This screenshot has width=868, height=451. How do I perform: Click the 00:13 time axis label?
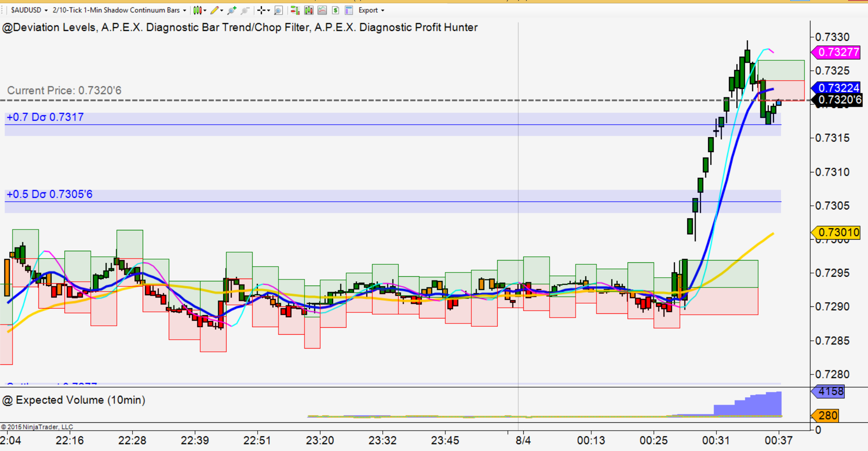click(x=591, y=440)
